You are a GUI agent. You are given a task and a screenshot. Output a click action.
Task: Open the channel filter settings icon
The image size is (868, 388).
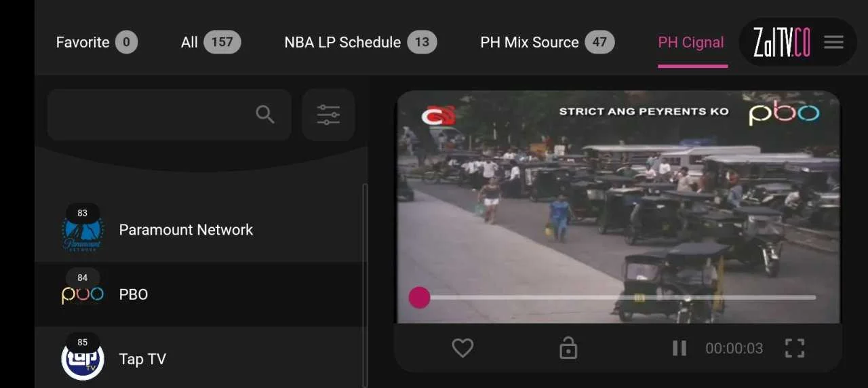click(328, 115)
